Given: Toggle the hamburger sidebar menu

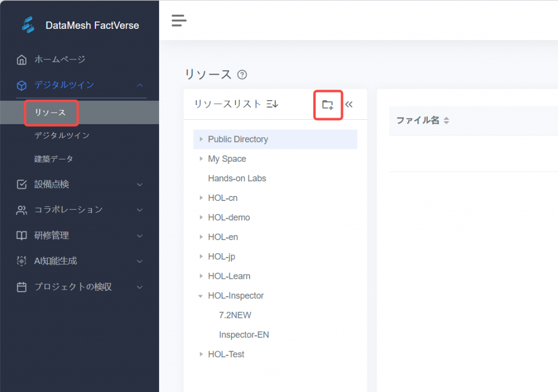Looking at the screenshot, I should (x=179, y=20).
